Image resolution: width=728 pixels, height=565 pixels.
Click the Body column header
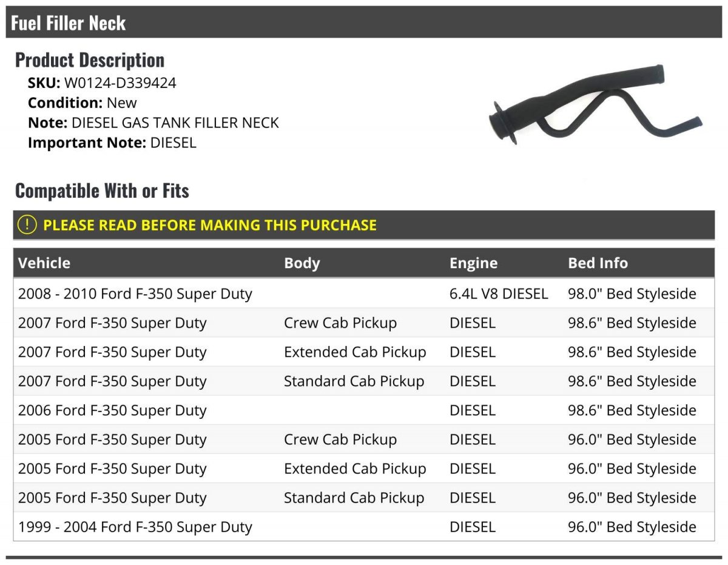302,263
